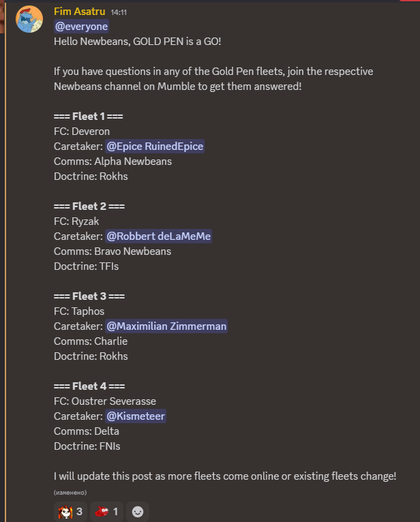Click the reaction count of 1
The image size is (420, 522).
coord(116,511)
